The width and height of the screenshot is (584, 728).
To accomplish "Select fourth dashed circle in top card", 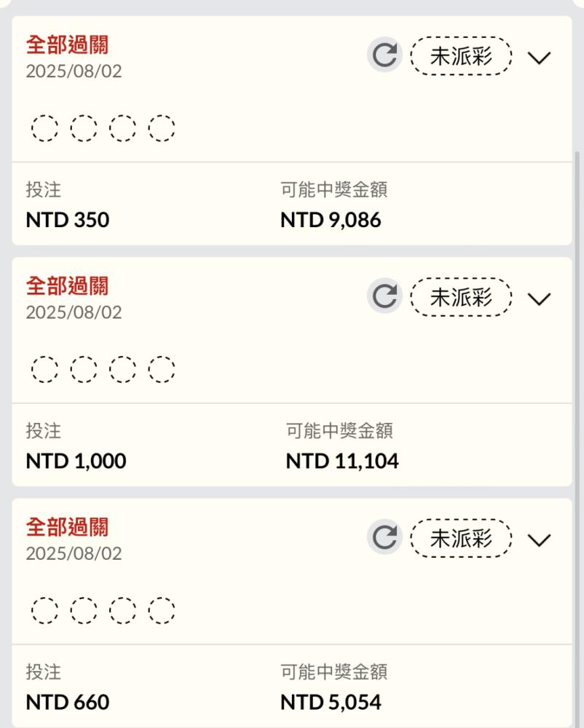I will (162, 127).
